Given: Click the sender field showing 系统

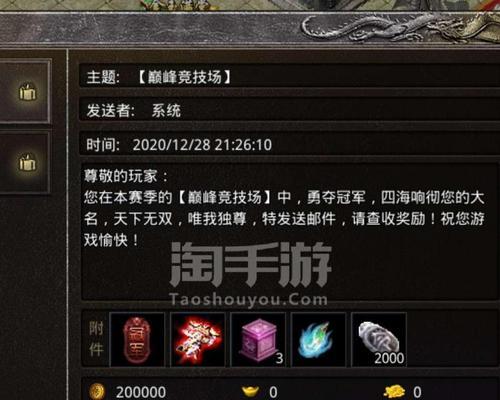Looking at the screenshot, I should coord(166,111).
